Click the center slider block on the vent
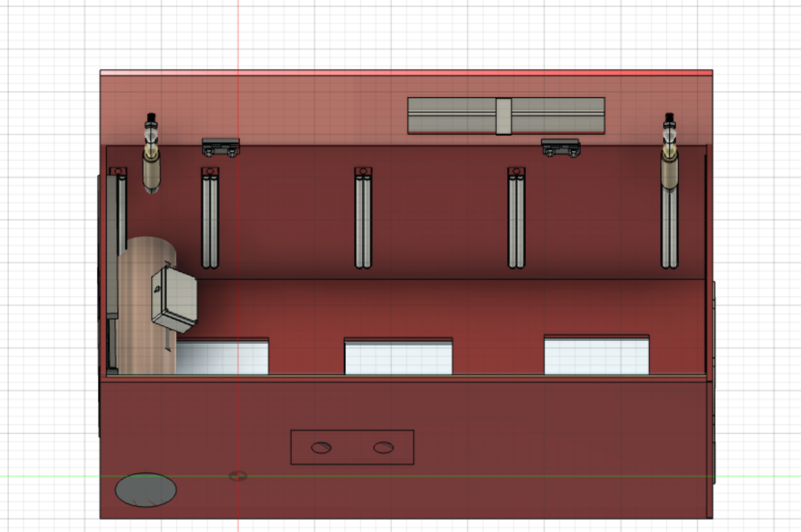The width and height of the screenshot is (801, 532). 504,116
